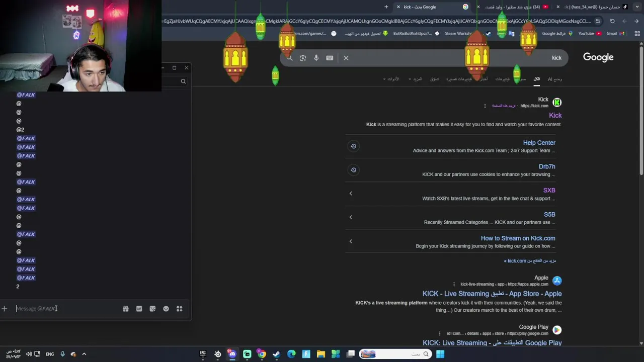Expand the chevron beside SXB
644x362 pixels.
pyautogui.click(x=351, y=194)
